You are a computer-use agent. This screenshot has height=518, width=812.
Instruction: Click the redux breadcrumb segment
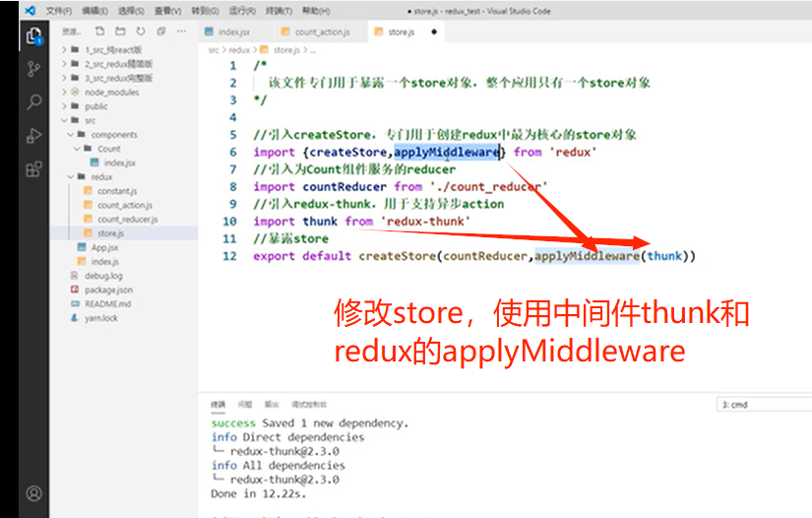click(239, 49)
